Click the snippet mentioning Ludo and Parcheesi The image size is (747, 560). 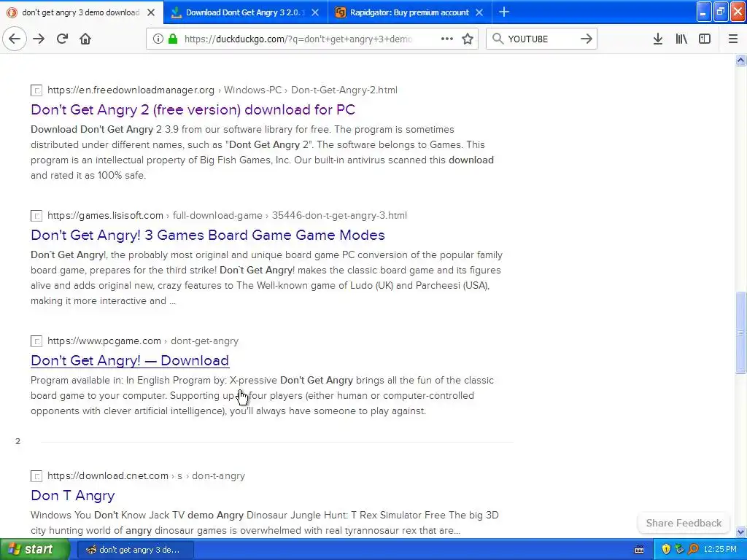coord(267,278)
